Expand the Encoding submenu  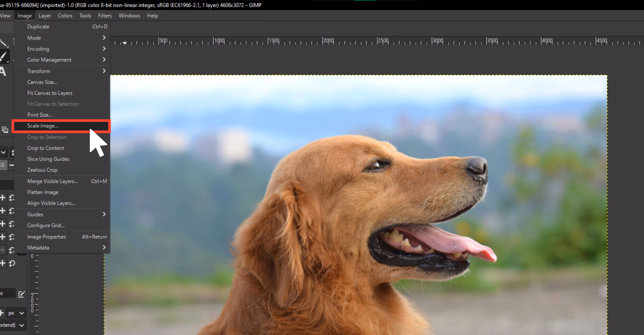pyautogui.click(x=62, y=49)
